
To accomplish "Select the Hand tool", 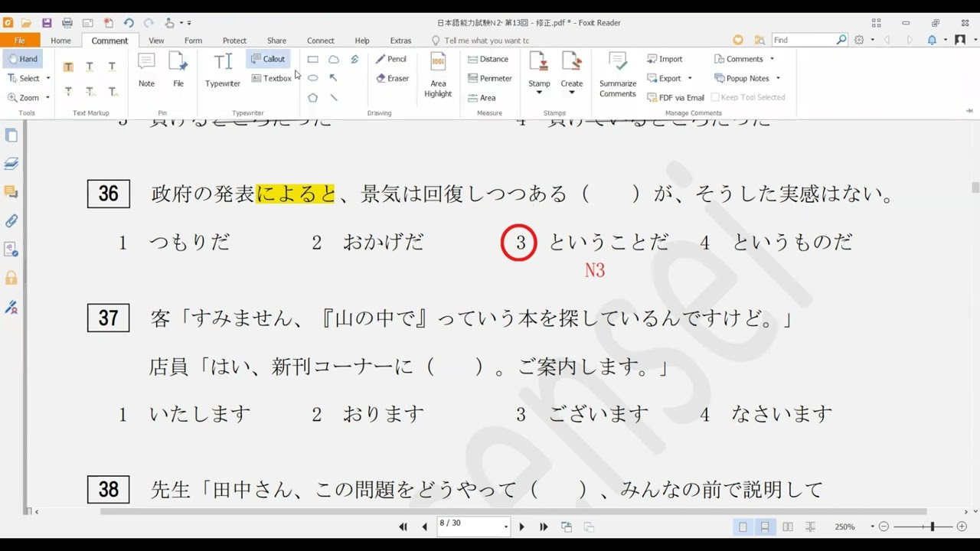I will [23, 59].
